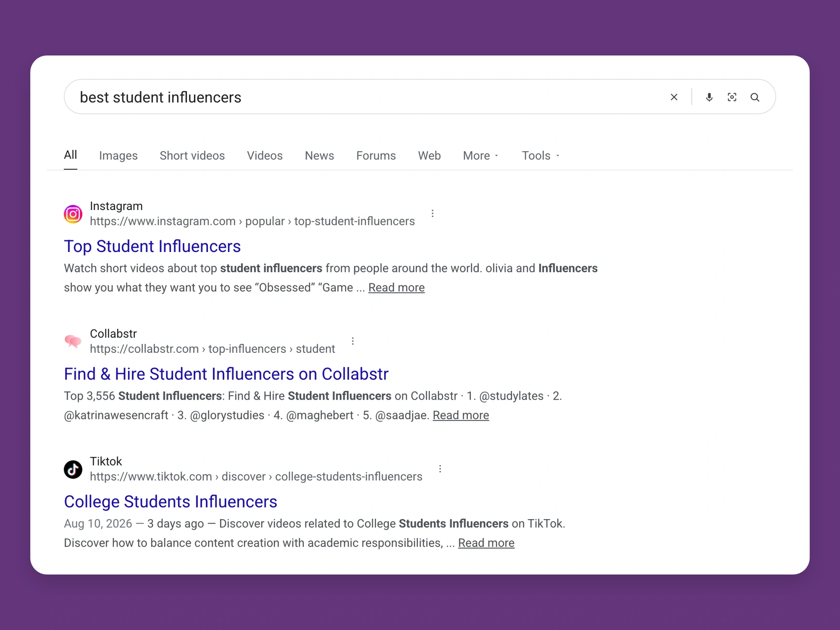Click the instagram.com top-student-influencers URL
This screenshot has height=630, width=840.
[252, 221]
